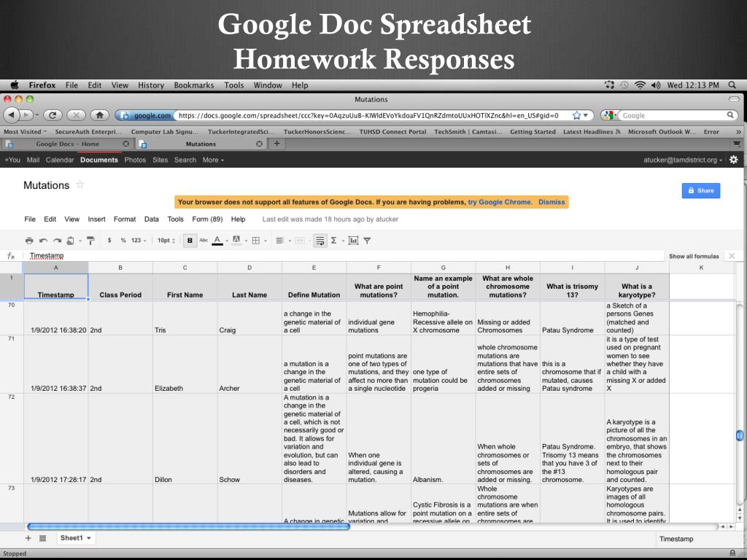Open the Most Visited bookmarks dropdown
747x560 pixels.
pos(26,131)
